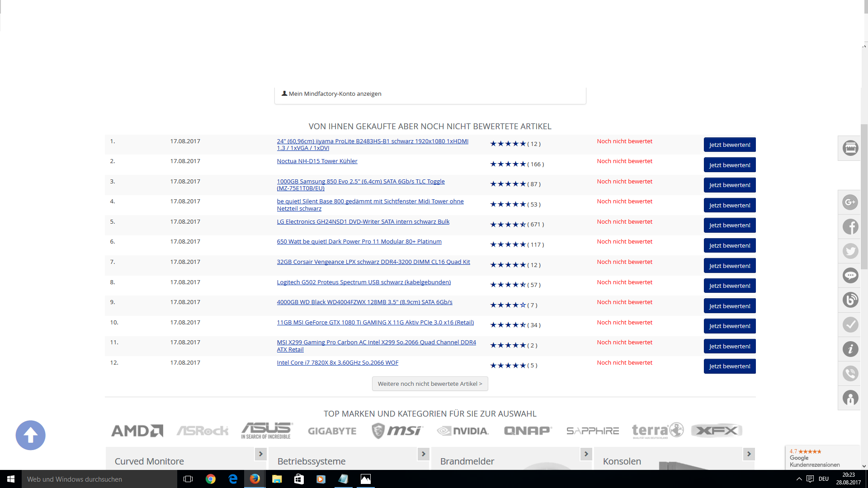This screenshot has width=868, height=488.
Task: Click the Facebook sidebar icon
Action: 850,226
